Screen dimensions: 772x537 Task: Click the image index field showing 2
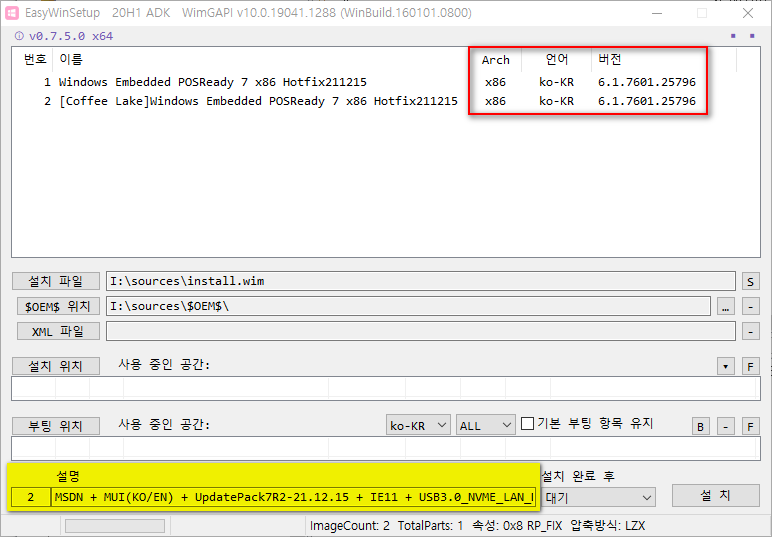pos(31,497)
